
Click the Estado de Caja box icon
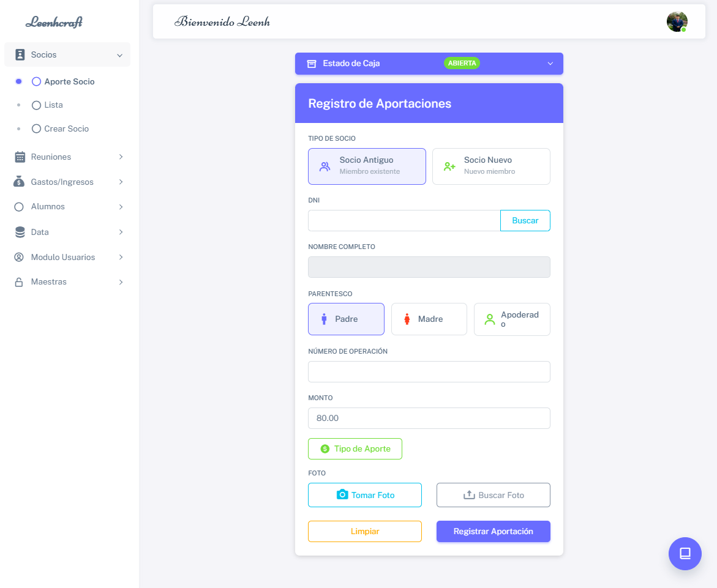coord(312,64)
